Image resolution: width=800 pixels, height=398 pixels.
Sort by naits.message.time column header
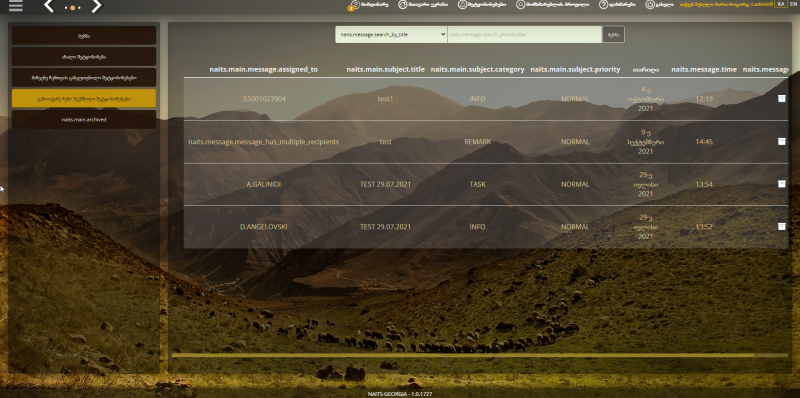pyautogui.click(x=704, y=69)
